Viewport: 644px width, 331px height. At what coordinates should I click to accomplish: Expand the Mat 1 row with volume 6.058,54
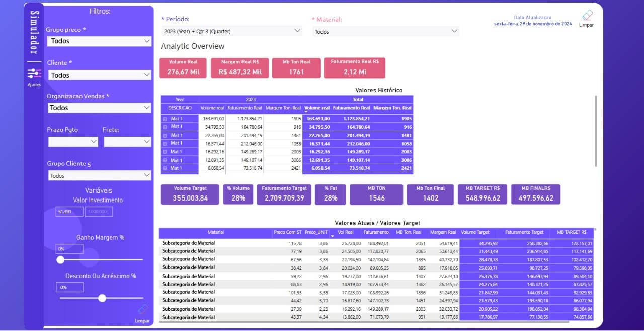(x=165, y=168)
